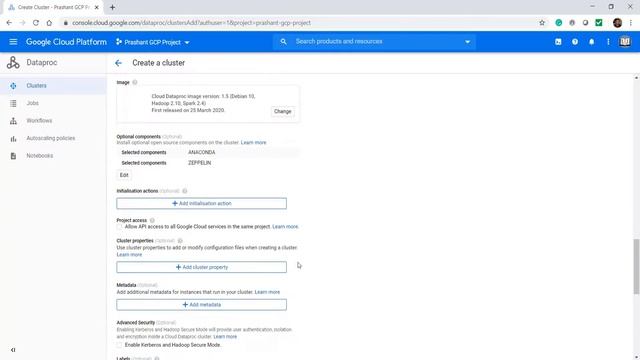The height and width of the screenshot is (360, 640).
Task: Open a new browser tab
Action: click(112, 7)
